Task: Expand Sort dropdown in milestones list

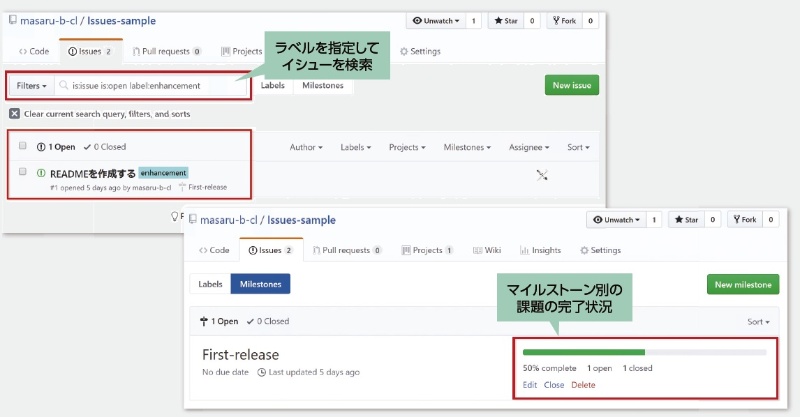Action: (x=758, y=322)
